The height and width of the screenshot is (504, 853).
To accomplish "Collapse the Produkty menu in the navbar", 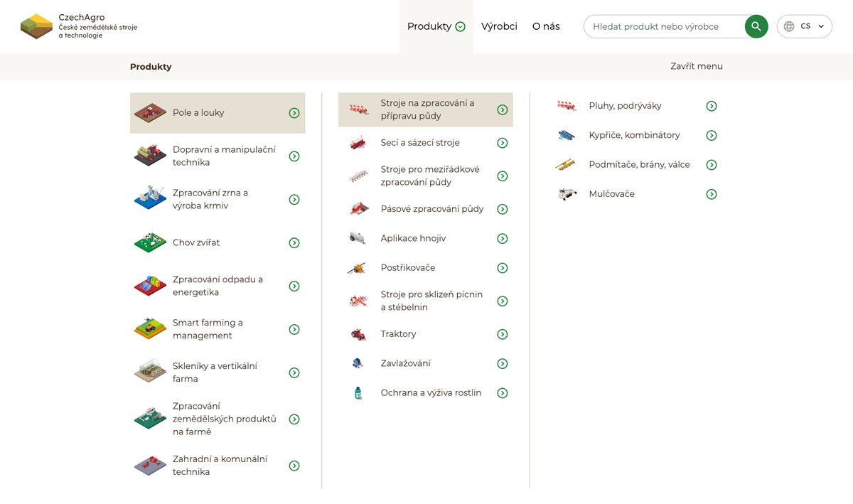I will [436, 26].
